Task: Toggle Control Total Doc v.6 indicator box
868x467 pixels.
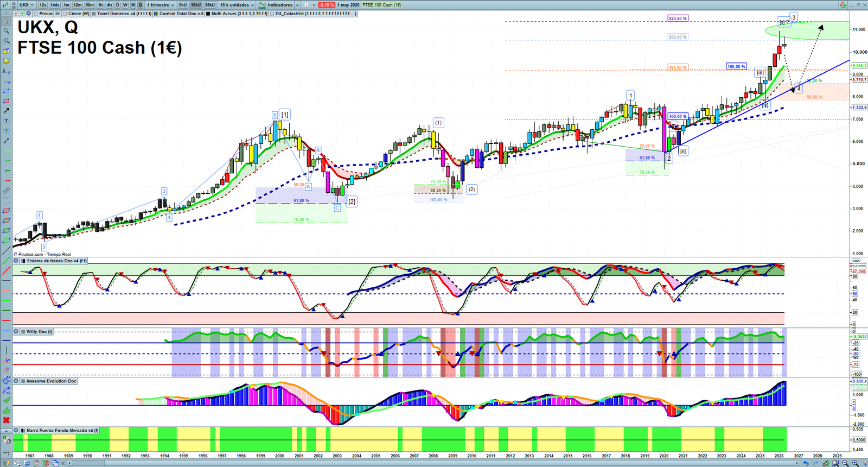Action: pyautogui.click(x=156, y=14)
